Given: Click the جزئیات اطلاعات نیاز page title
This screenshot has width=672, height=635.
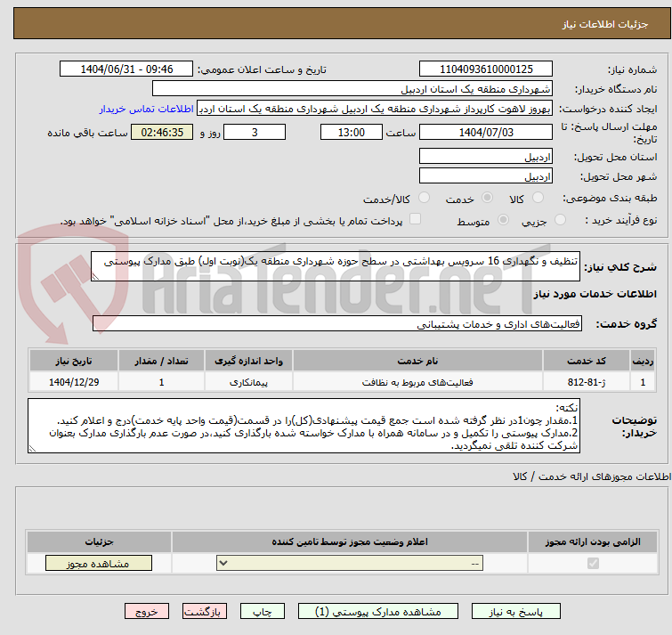Looking at the screenshot, I should (605, 24).
